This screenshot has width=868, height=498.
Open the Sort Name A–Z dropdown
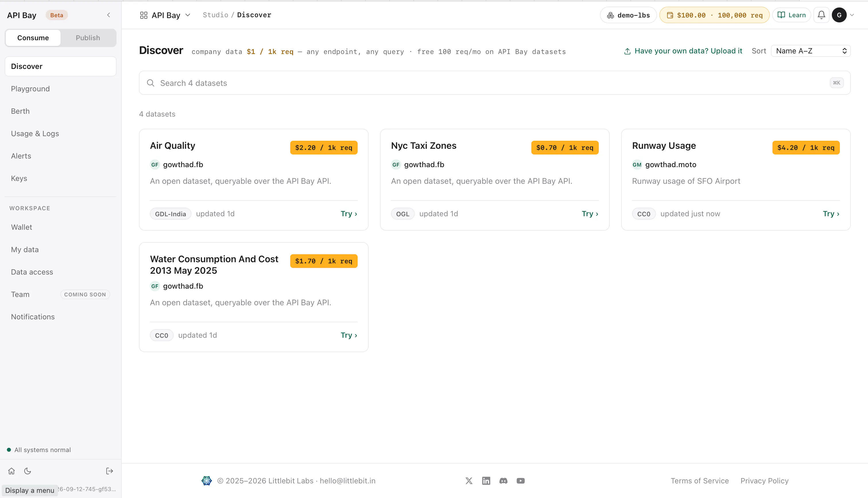tap(811, 51)
